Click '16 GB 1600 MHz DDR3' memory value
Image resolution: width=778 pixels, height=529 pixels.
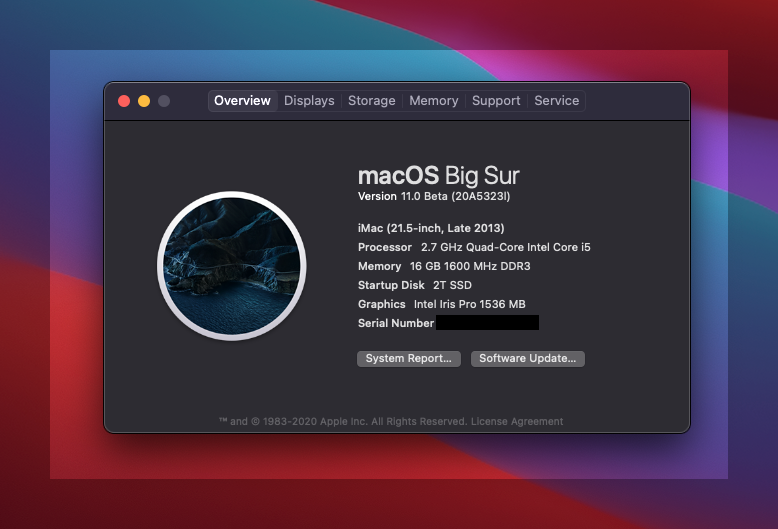470,266
